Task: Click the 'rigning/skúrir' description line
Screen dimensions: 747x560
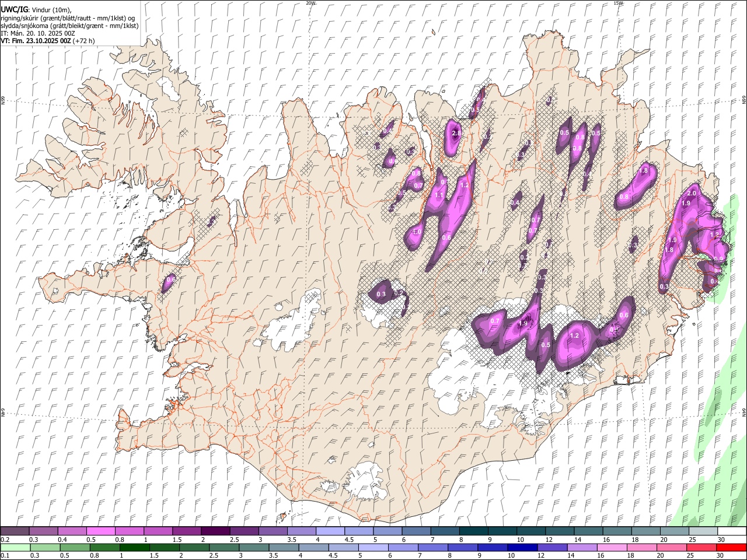Action: [x=68, y=18]
